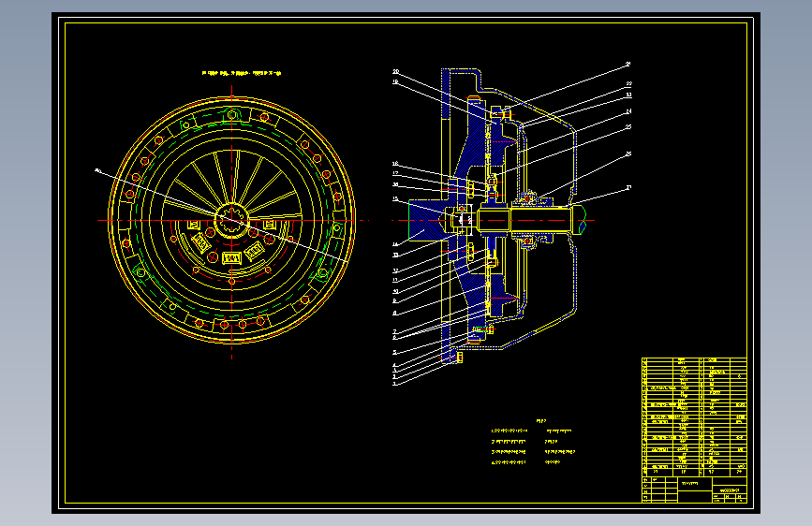Select the broken shaft end at the right

coord(579,220)
